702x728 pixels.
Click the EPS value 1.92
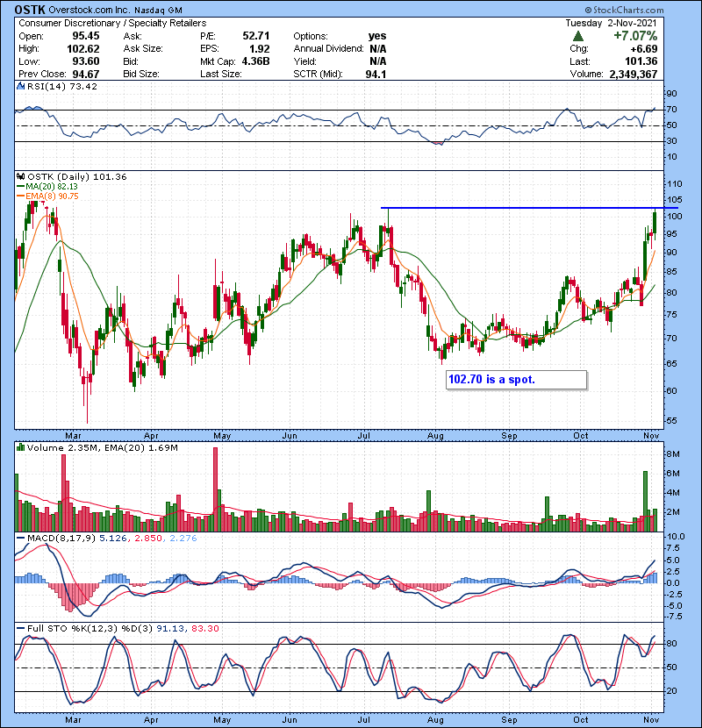point(259,49)
